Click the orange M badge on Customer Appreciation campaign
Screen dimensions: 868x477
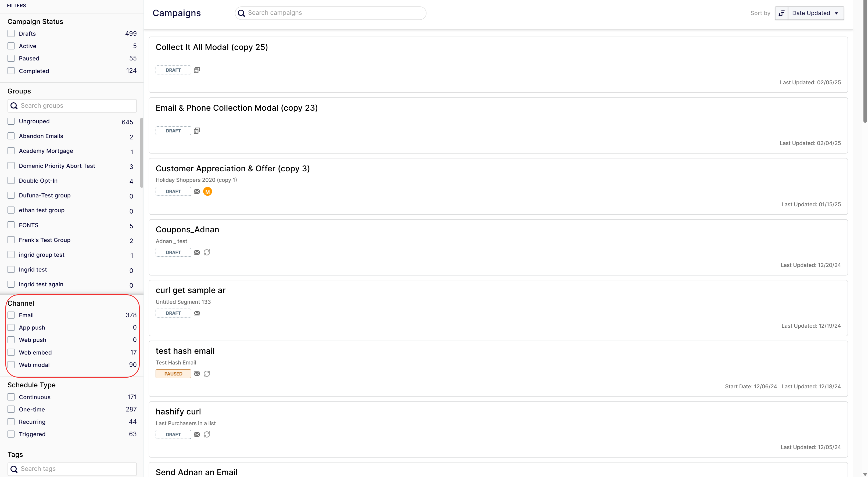(207, 192)
